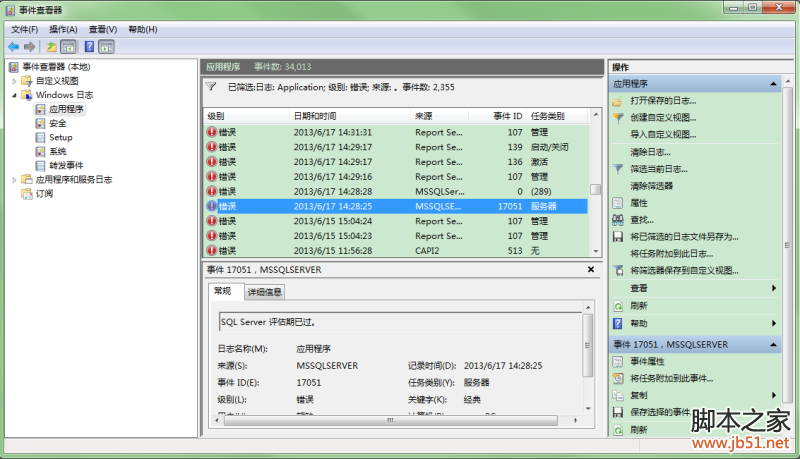The width and height of the screenshot is (800, 459).
Task: Select 订阅 node in tree
Action: [x=44, y=194]
